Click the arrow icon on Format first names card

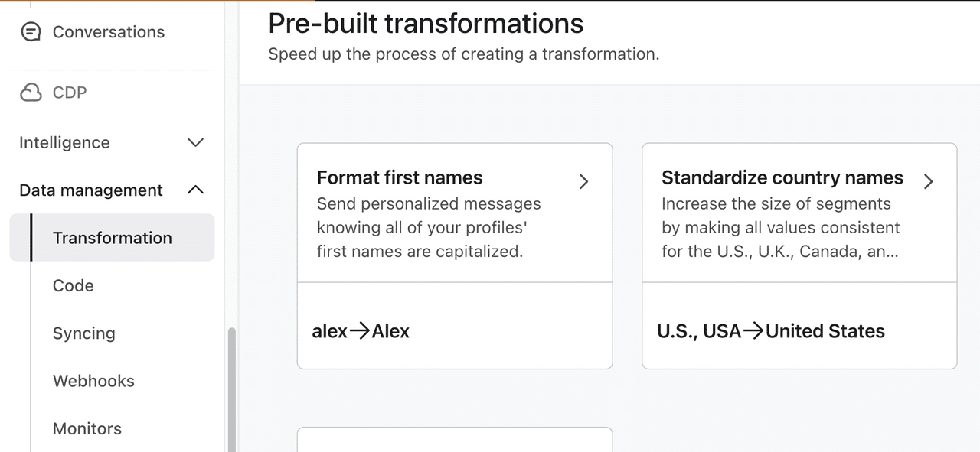583,181
